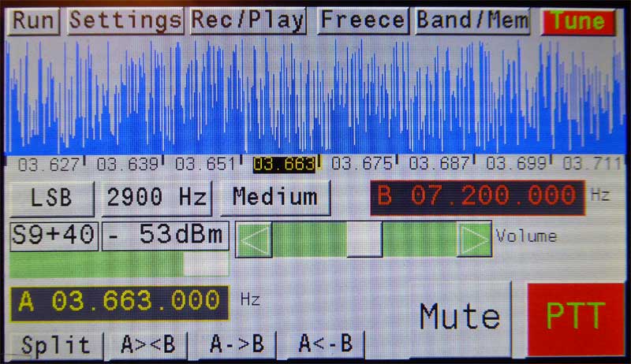Image resolution: width=631 pixels, height=364 pixels.
Task: Open the Band/Mem menu
Action: (x=472, y=21)
